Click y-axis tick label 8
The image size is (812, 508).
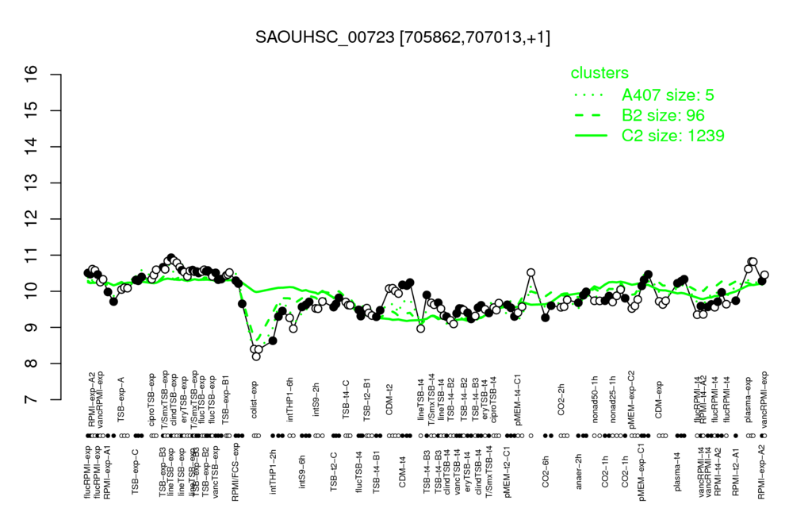(31, 364)
